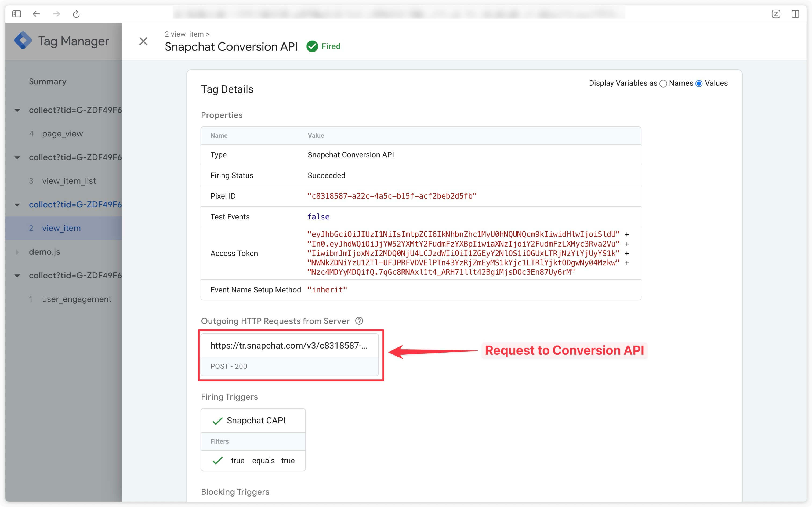Open the browser settings sliders icon
This screenshot has height=507, width=812.
point(776,14)
